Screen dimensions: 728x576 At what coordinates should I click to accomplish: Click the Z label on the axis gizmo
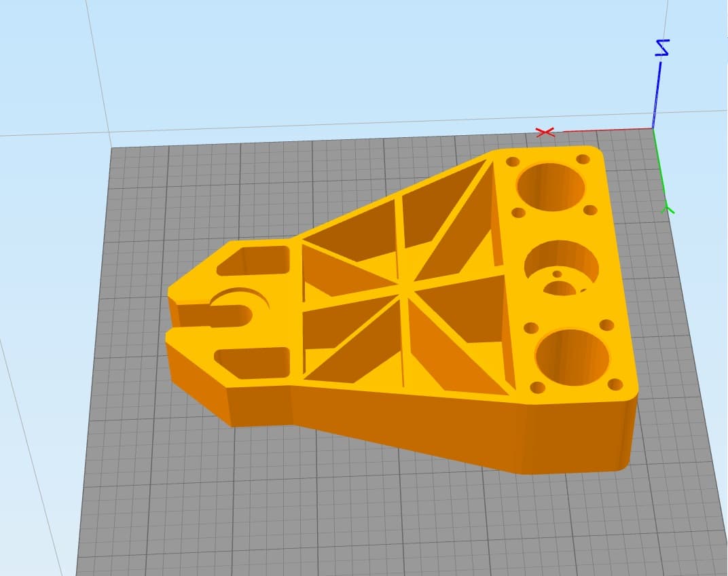[661, 48]
